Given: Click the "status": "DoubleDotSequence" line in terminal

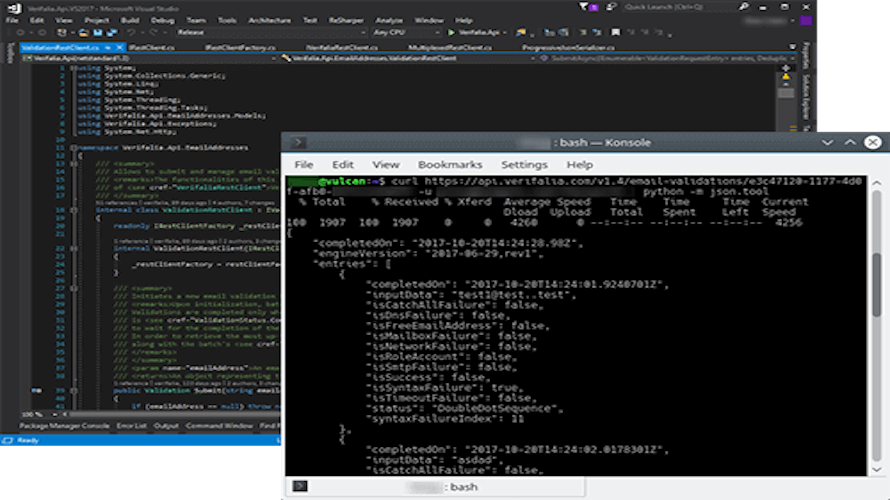Looking at the screenshot, I should 464,409.
